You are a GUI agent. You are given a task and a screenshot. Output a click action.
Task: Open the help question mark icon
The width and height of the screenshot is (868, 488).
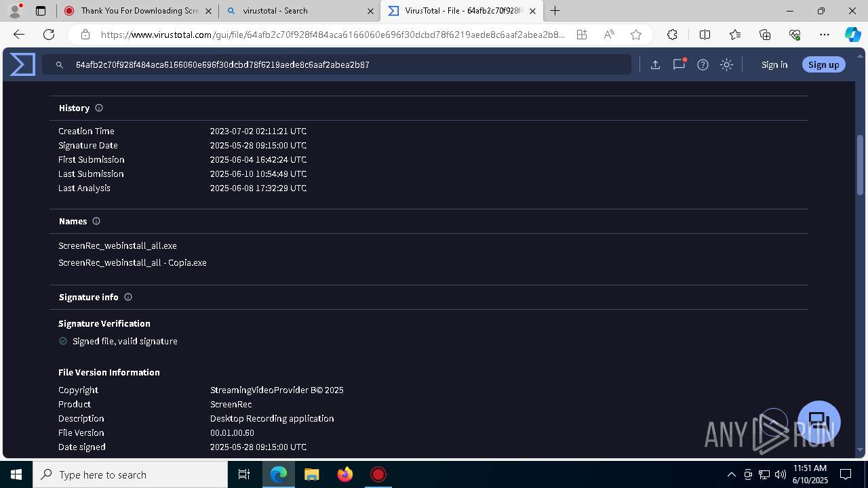pyautogui.click(x=703, y=64)
